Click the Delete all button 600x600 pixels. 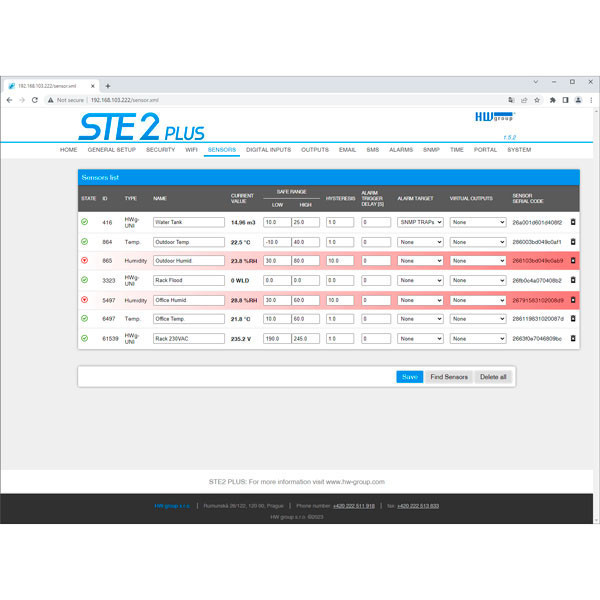493,377
